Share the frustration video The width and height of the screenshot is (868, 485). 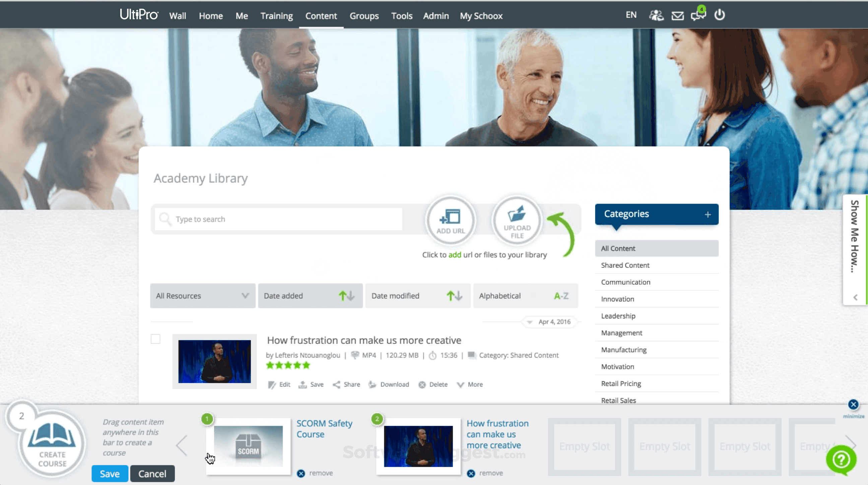(346, 384)
